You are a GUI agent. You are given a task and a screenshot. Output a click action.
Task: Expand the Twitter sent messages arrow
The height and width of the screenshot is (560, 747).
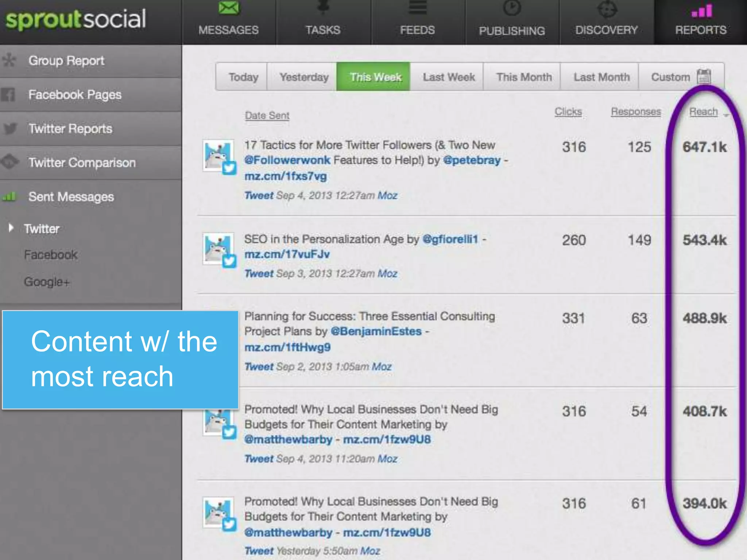(x=11, y=228)
